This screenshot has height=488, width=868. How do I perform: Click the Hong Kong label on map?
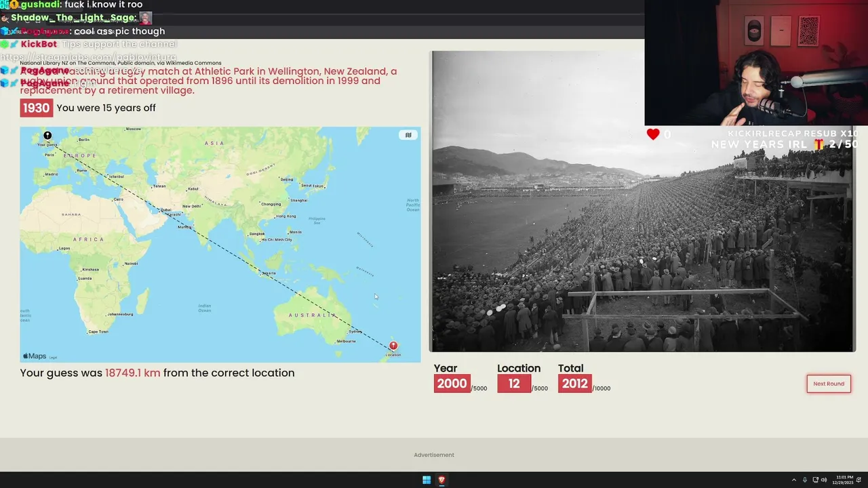286,216
